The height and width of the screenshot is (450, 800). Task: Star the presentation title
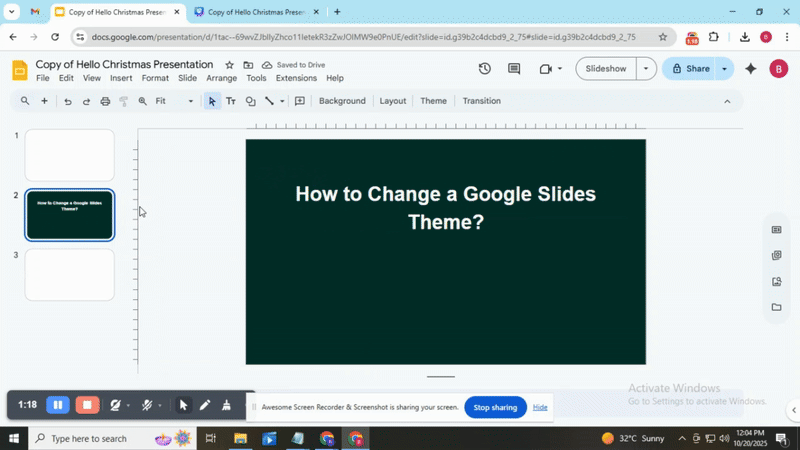pyautogui.click(x=229, y=65)
